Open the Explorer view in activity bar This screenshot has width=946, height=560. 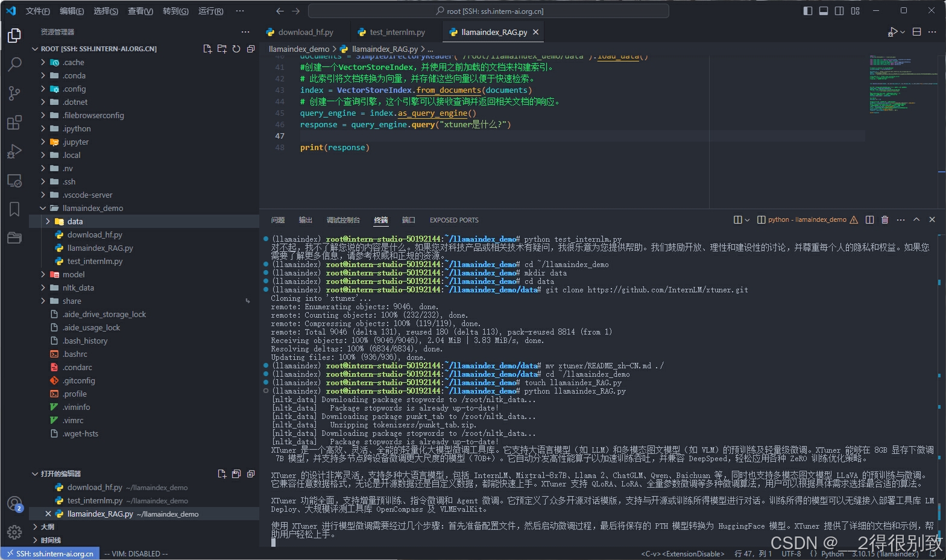(x=14, y=36)
